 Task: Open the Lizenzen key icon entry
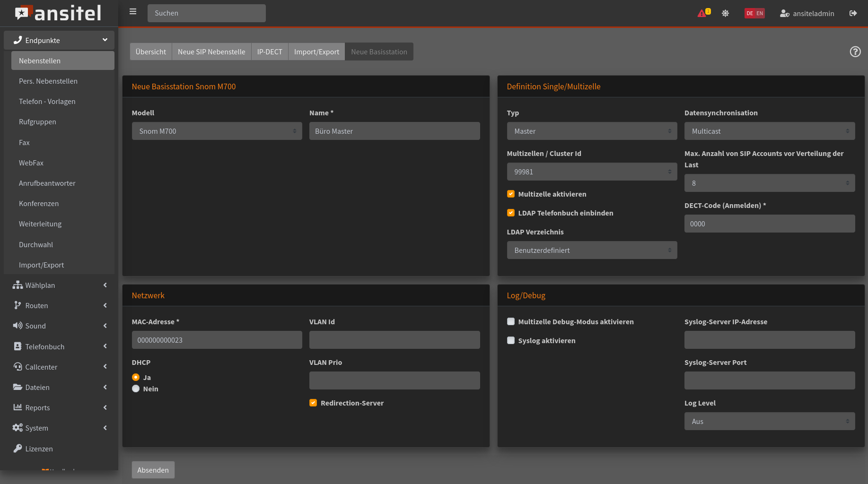point(18,449)
